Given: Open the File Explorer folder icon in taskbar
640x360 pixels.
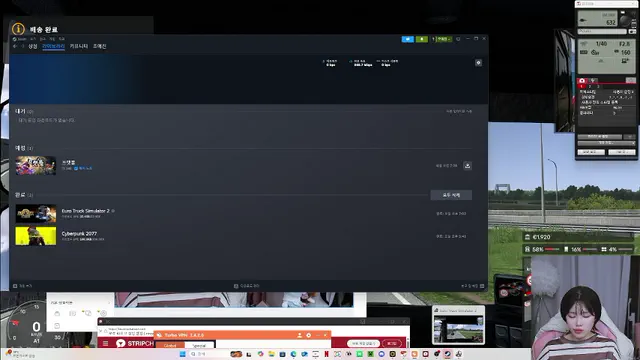Looking at the screenshot, I should (x=271, y=354).
